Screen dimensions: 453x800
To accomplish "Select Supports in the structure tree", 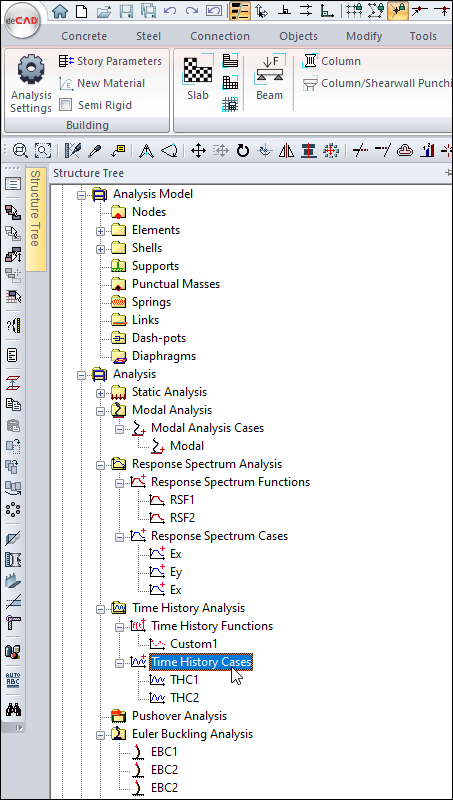I will pyautogui.click(x=155, y=266).
